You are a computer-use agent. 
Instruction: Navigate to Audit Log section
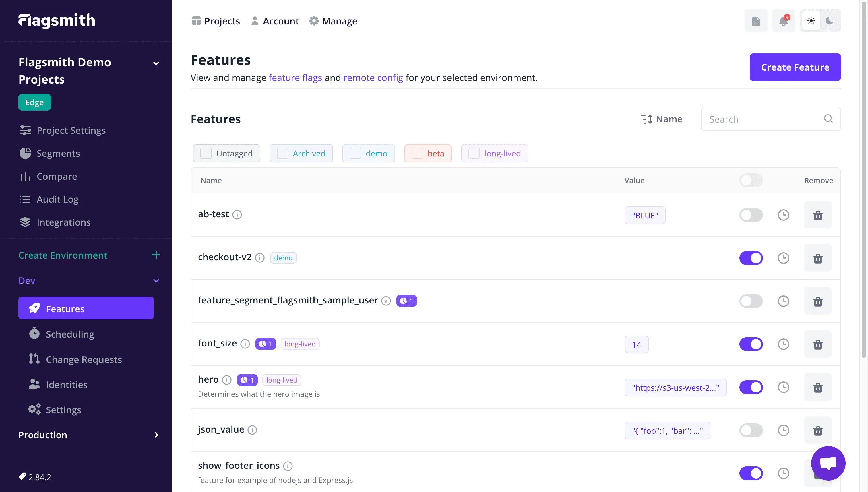point(57,199)
